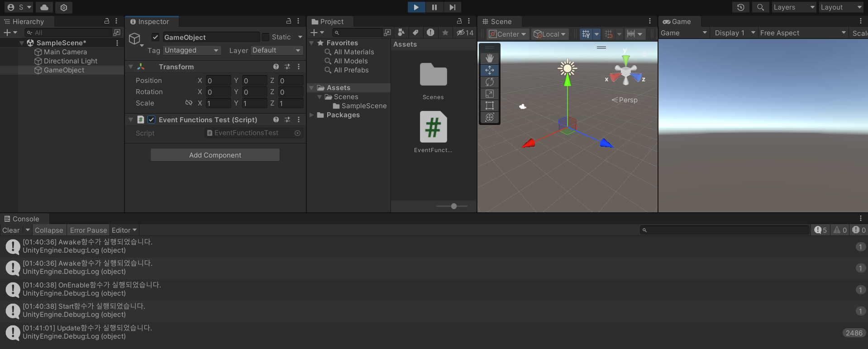Open the Display 1 dropdown in Game view

click(x=735, y=33)
